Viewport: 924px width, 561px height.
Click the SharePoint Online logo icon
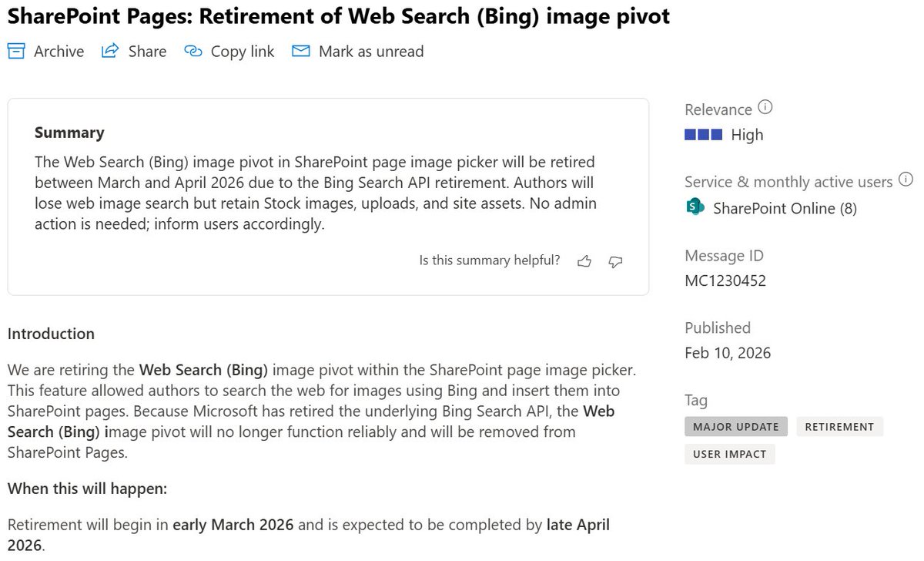[695, 207]
